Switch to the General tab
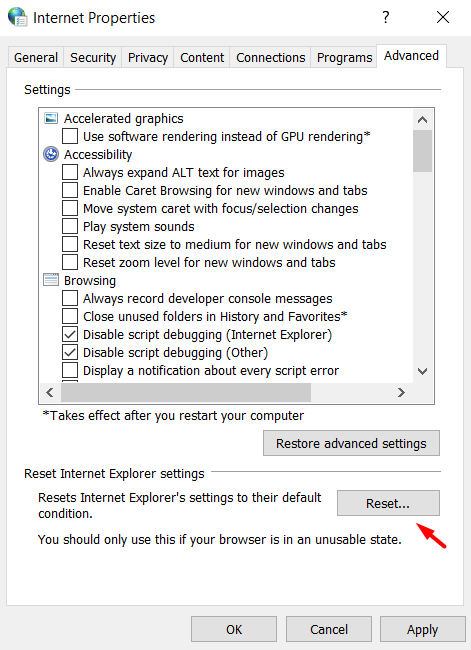 (36, 57)
